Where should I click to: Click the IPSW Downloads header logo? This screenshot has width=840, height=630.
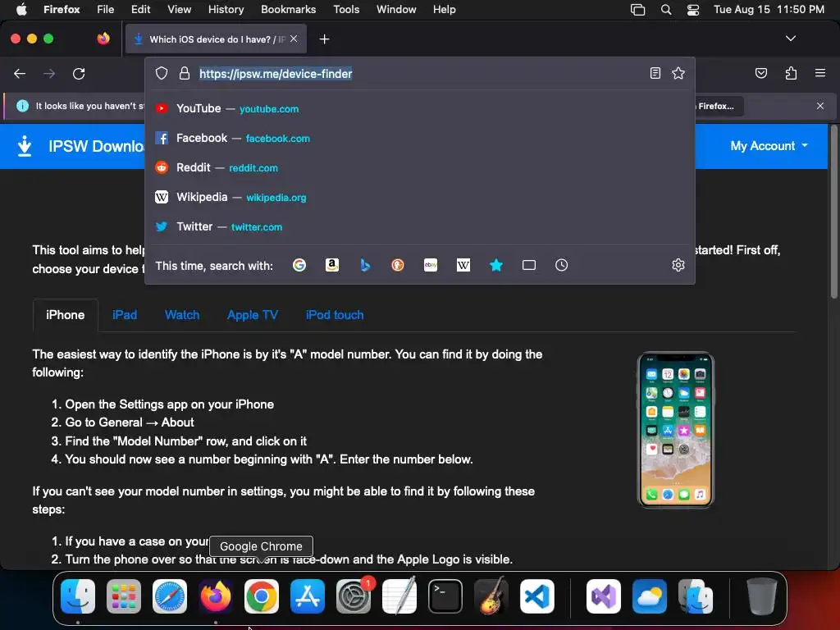pyautogui.click(x=80, y=146)
